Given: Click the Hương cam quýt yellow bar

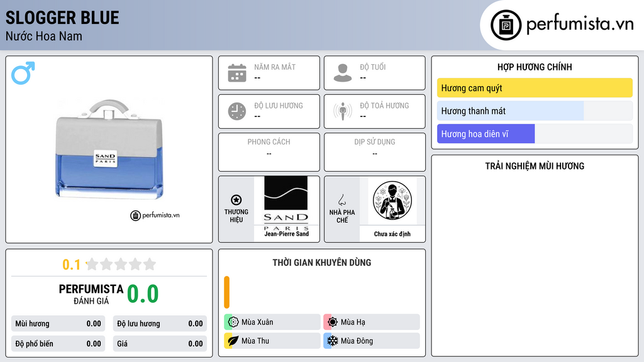Looking at the screenshot, I should (535, 88).
